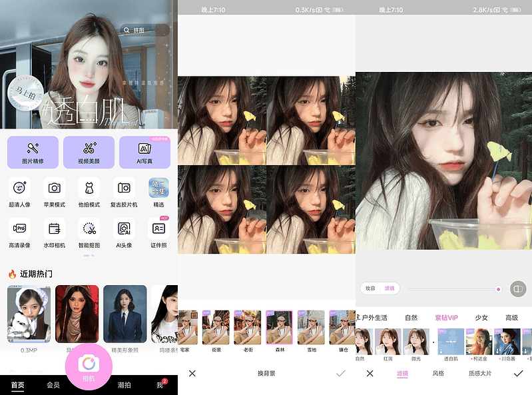Open the 图片精修 photo retouch tool
The height and width of the screenshot is (395, 532).
(33, 151)
